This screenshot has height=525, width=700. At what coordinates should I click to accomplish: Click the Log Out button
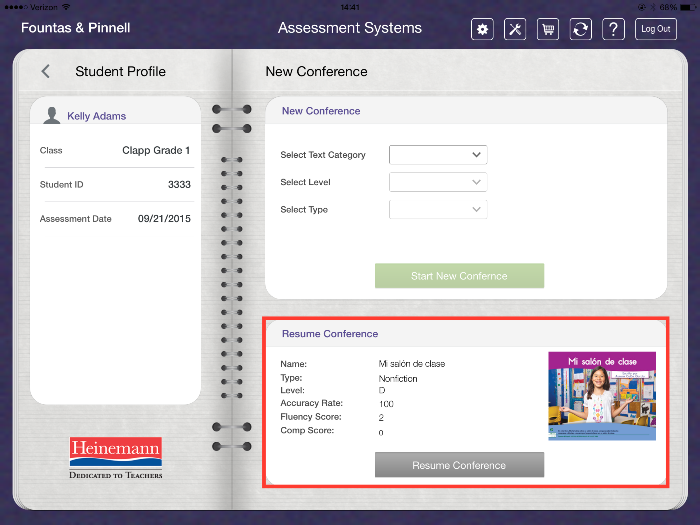coord(656,29)
